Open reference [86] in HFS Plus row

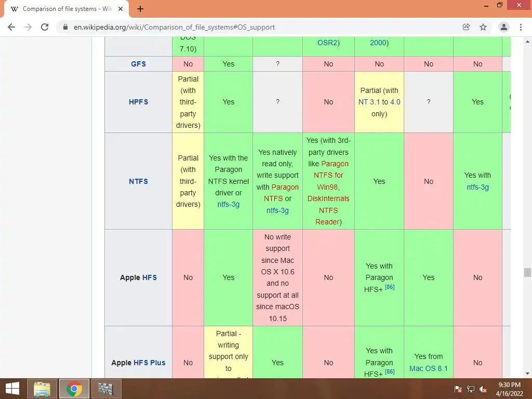390,371
